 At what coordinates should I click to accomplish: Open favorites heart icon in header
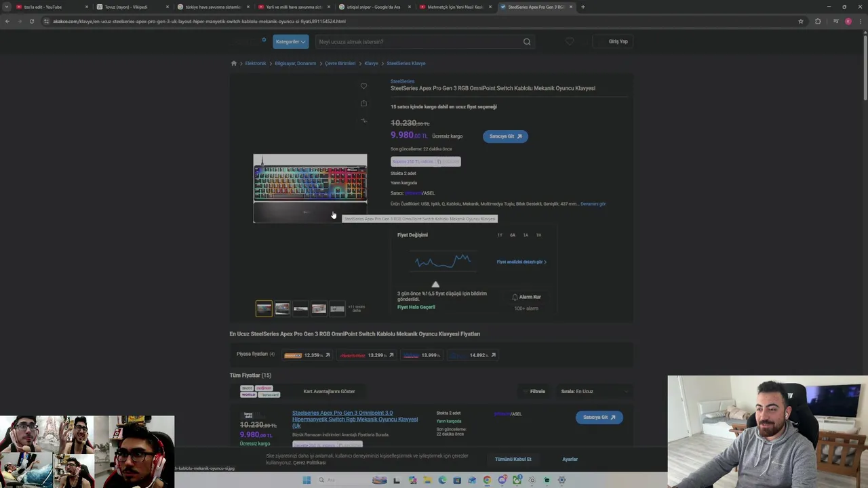pyautogui.click(x=570, y=41)
